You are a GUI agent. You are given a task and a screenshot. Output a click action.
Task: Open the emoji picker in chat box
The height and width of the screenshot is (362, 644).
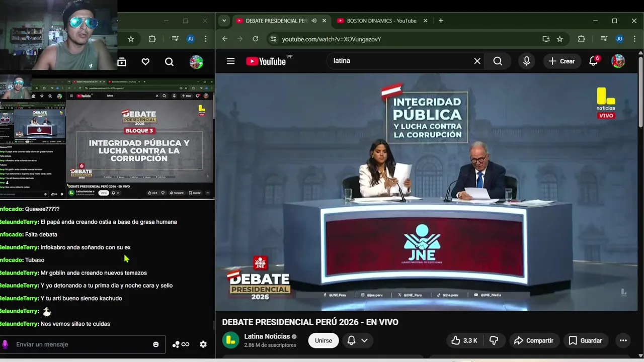point(156,344)
